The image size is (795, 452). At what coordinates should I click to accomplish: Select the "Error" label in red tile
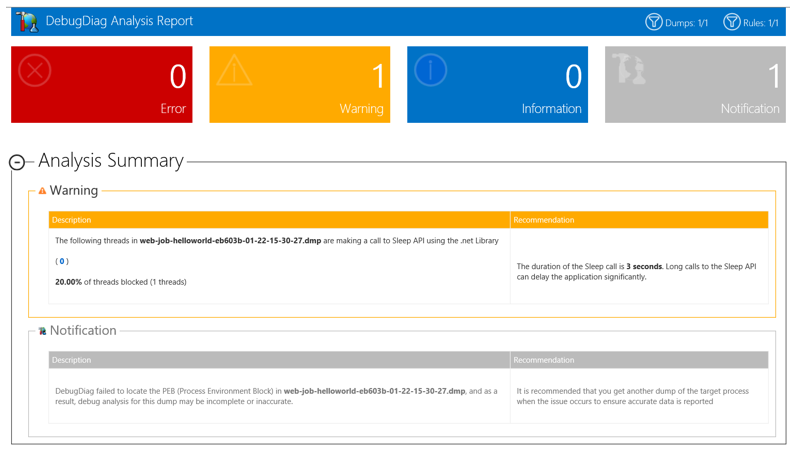click(173, 109)
